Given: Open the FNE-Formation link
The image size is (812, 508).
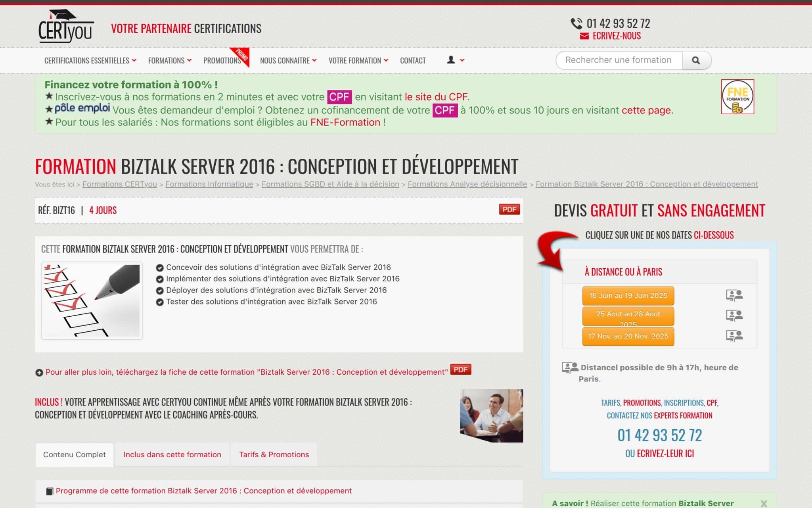Looking at the screenshot, I should [x=345, y=122].
